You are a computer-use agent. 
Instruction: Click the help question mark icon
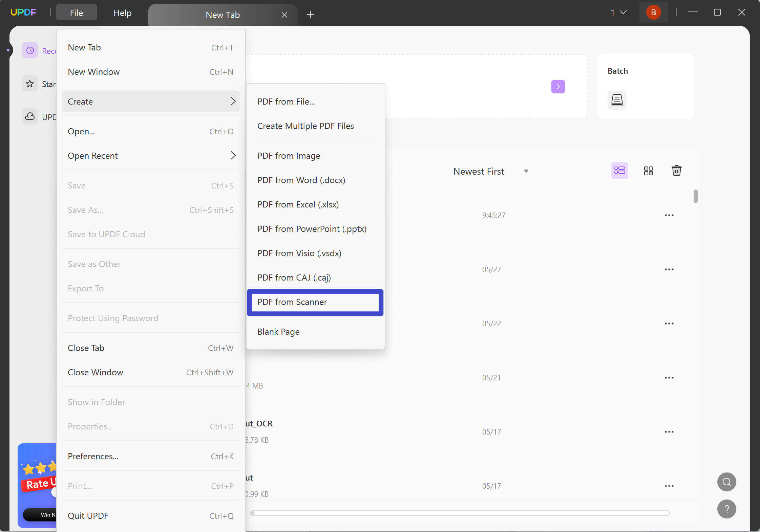tap(726, 509)
